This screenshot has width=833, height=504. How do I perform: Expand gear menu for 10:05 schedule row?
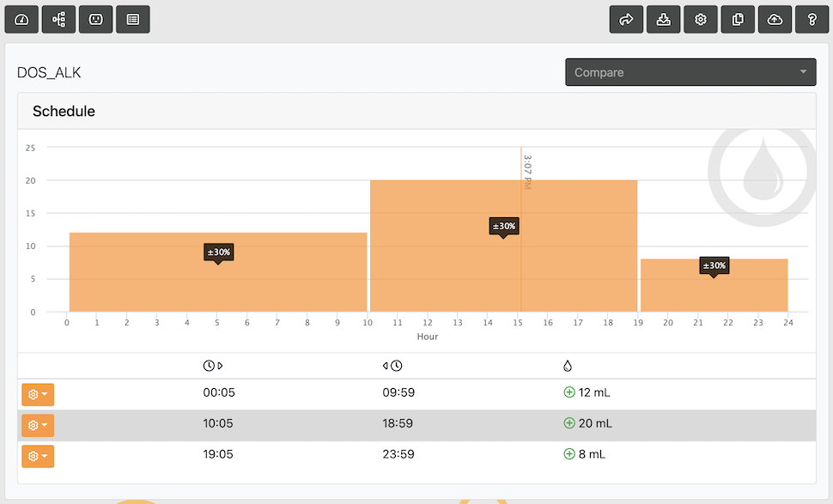pyautogui.click(x=38, y=425)
